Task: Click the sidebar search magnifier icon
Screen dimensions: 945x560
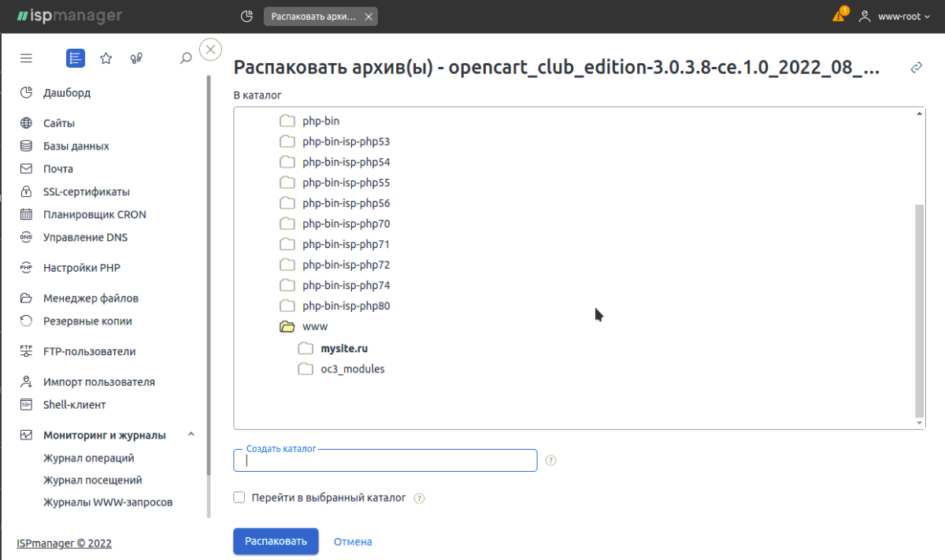Action: 186,58
